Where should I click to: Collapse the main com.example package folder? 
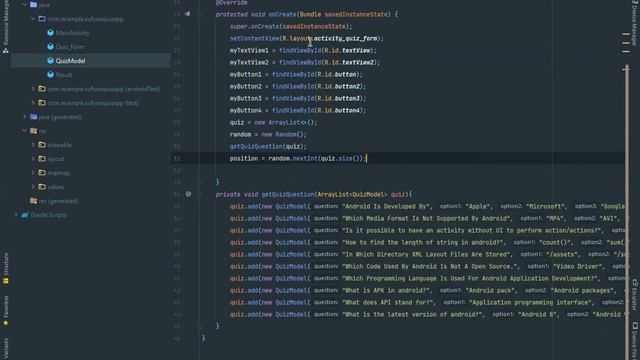pyautogui.click(x=33, y=18)
